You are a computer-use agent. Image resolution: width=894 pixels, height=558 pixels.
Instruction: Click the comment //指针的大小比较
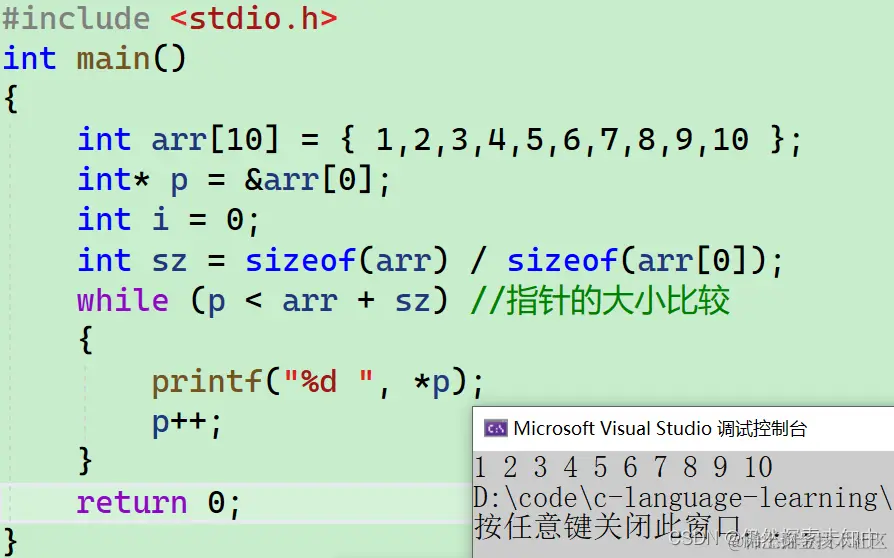click(x=600, y=301)
